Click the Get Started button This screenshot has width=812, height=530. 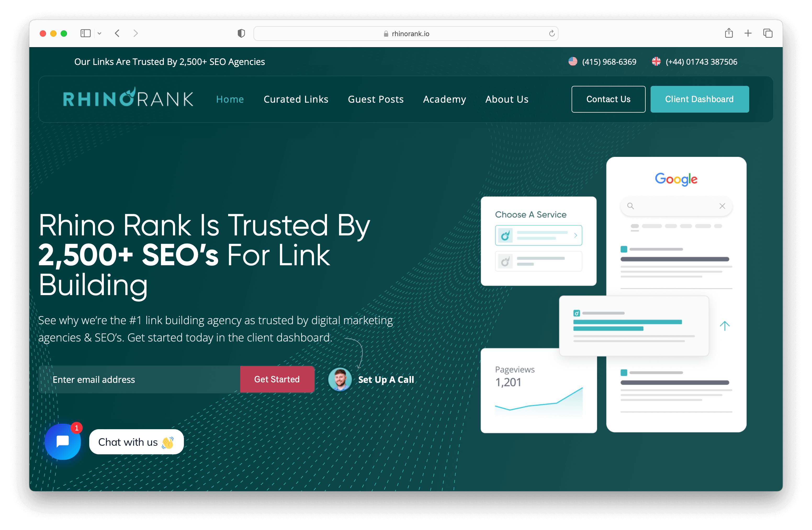[277, 378]
